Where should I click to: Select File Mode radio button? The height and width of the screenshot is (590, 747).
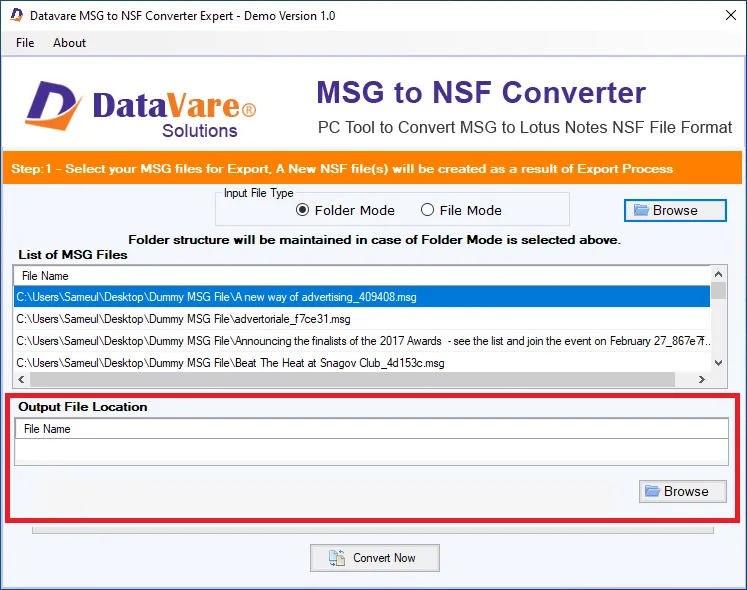tap(427, 210)
